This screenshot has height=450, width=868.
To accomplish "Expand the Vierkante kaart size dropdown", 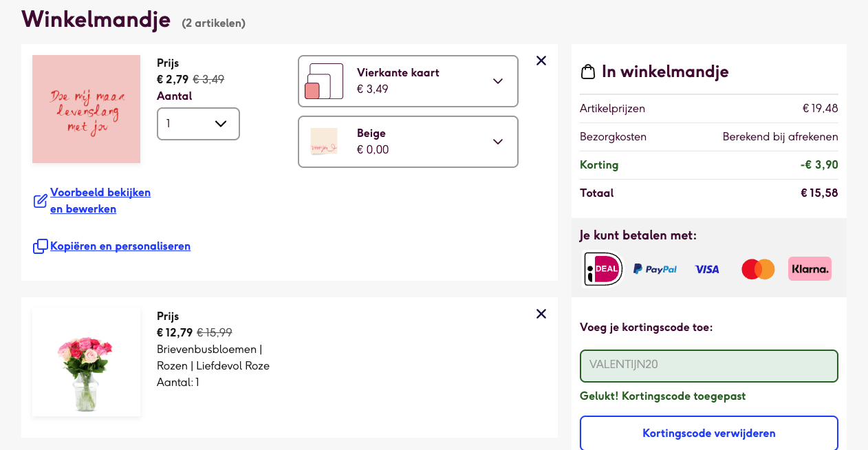I will tap(408, 81).
